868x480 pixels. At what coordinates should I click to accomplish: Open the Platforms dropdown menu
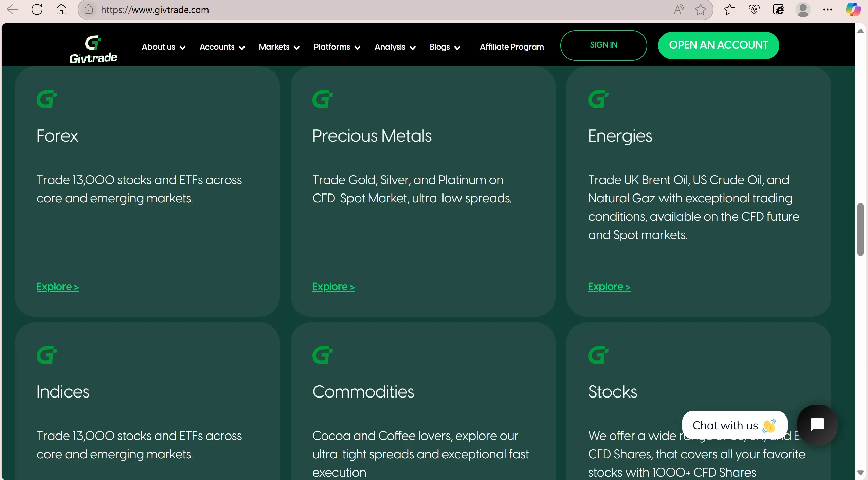click(337, 47)
